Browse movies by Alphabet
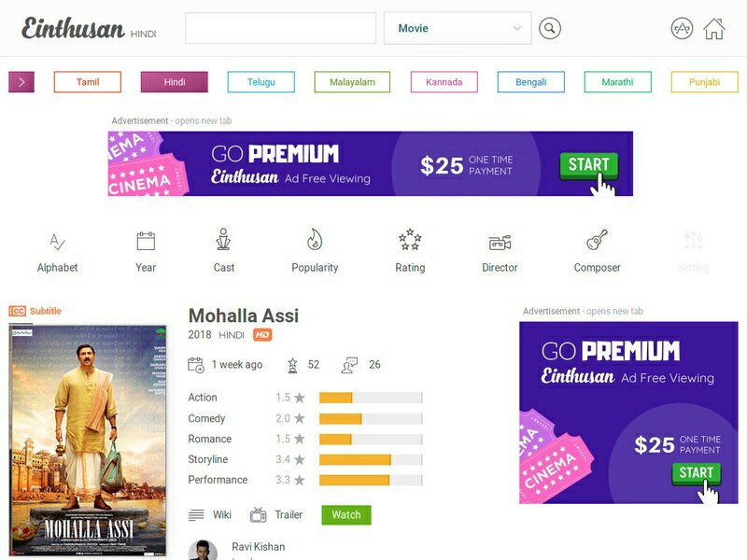The width and height of the screenshot is (747, 560). tap(57, 252)
